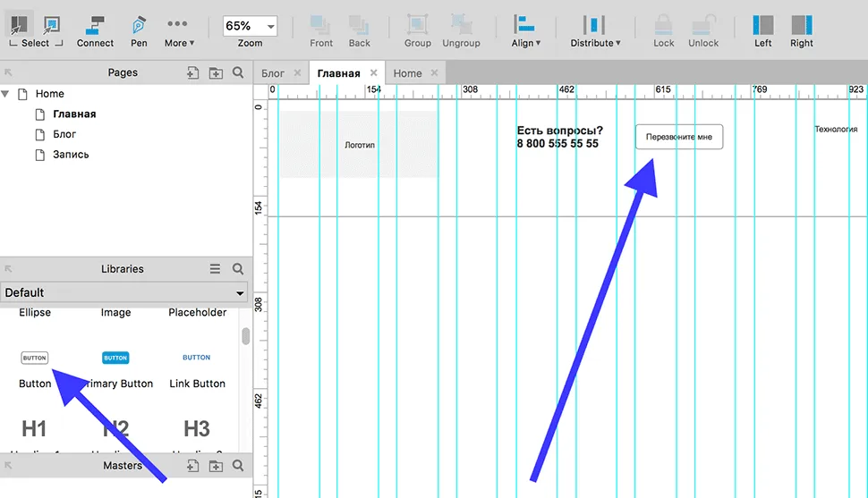Switch to the Home tab
The width and height of the screenshot is (868, 498).
pyautogui.click(x=407, y=73)
